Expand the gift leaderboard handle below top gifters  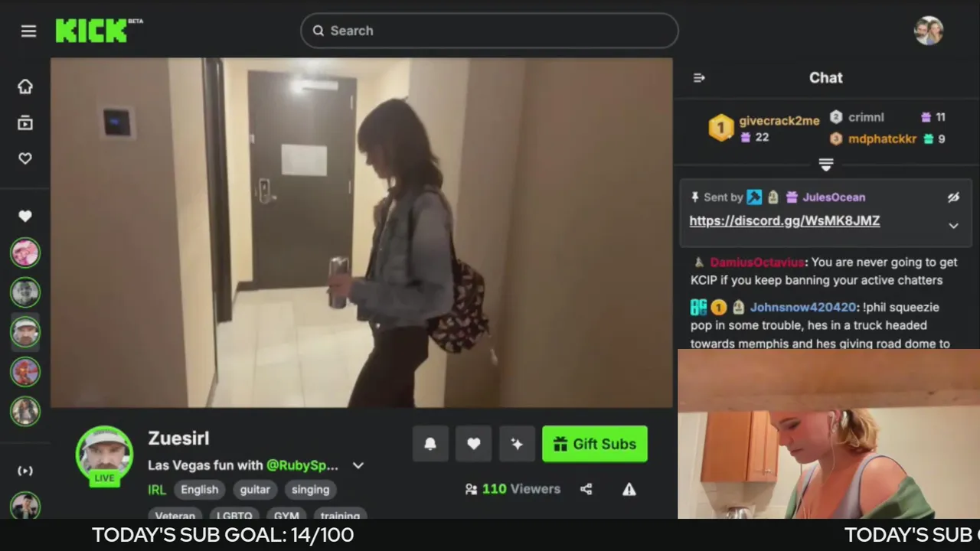coord(825,165)
